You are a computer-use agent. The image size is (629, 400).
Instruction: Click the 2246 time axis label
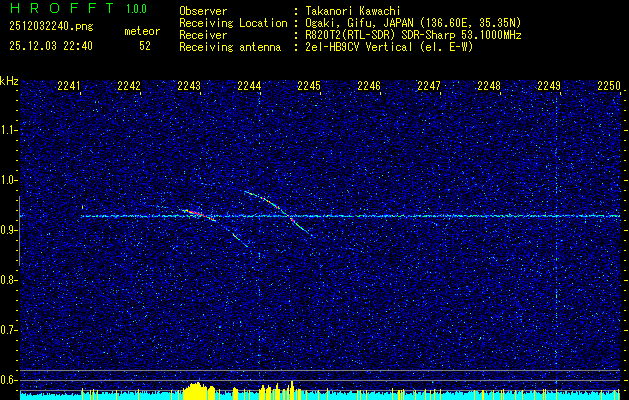click(x=369, y=86)
